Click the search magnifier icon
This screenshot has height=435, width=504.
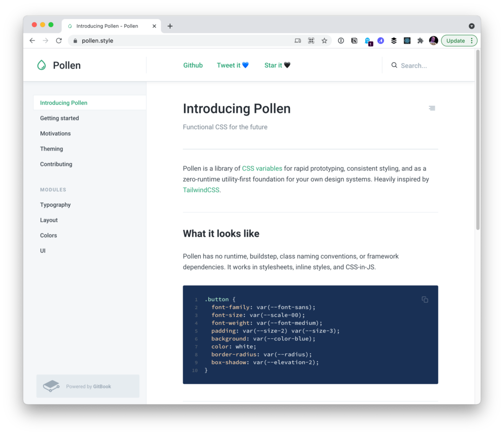(x=394, y=66)
